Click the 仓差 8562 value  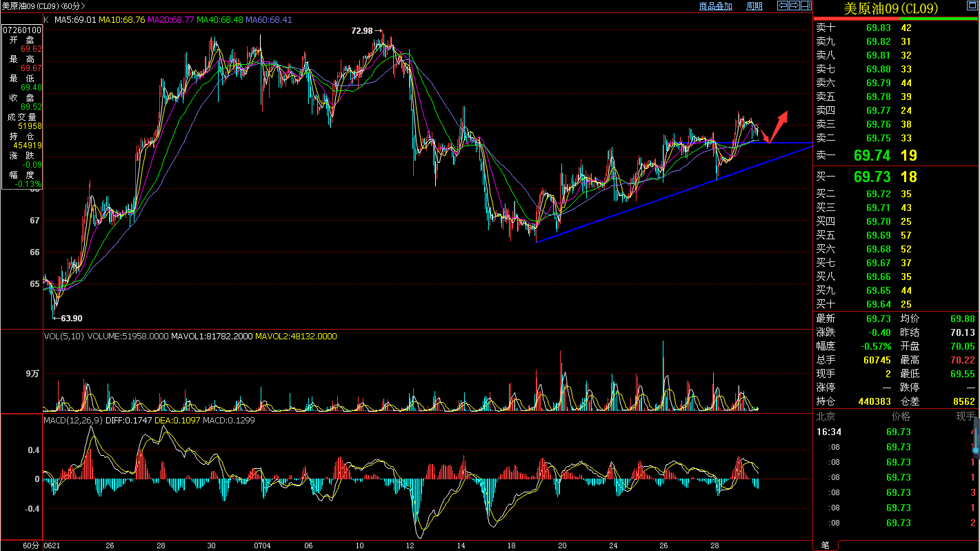click(964, 401)
